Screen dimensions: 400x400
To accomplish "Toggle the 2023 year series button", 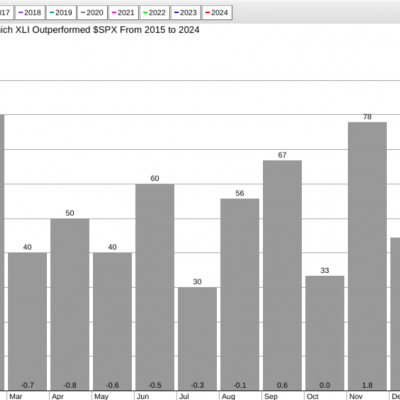I will [x=186, y=13].
